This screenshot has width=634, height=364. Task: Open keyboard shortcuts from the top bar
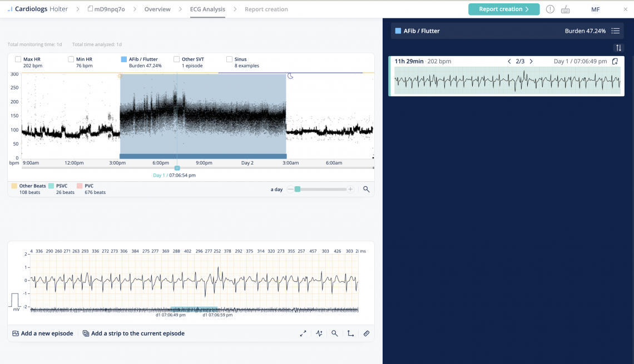pos(564,9)
